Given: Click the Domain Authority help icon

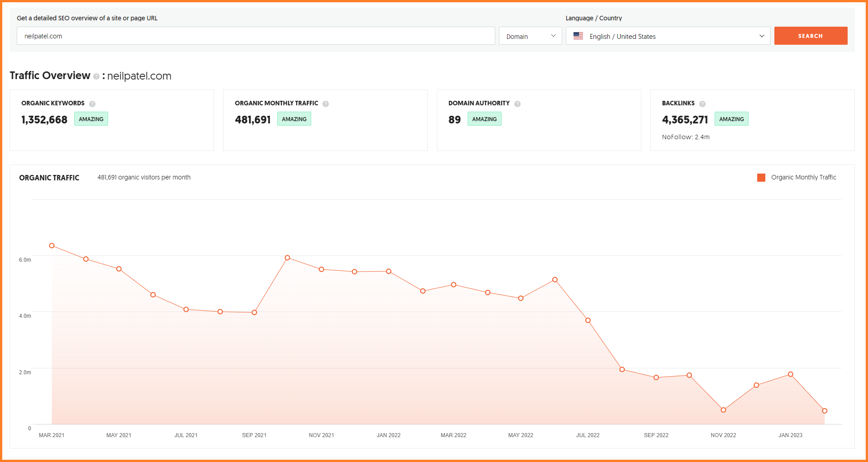Looking at the screenshot, I should click(517, 104).
